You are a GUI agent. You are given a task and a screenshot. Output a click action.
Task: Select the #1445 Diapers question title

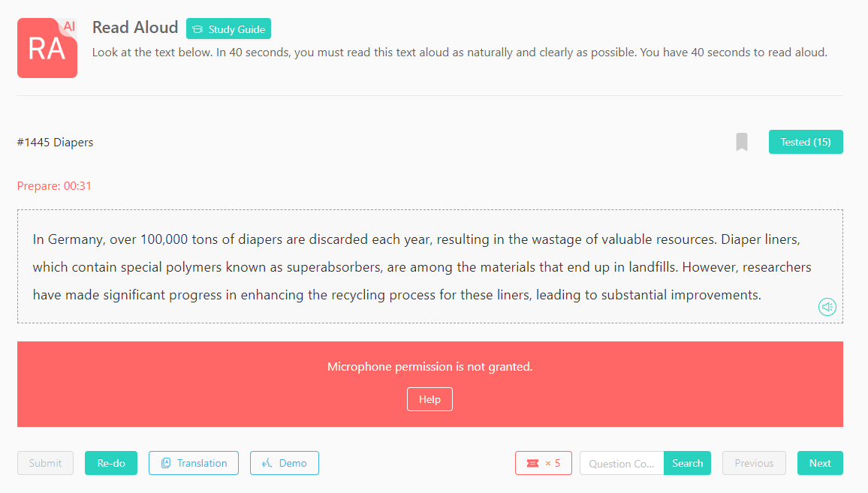[56, 143]
